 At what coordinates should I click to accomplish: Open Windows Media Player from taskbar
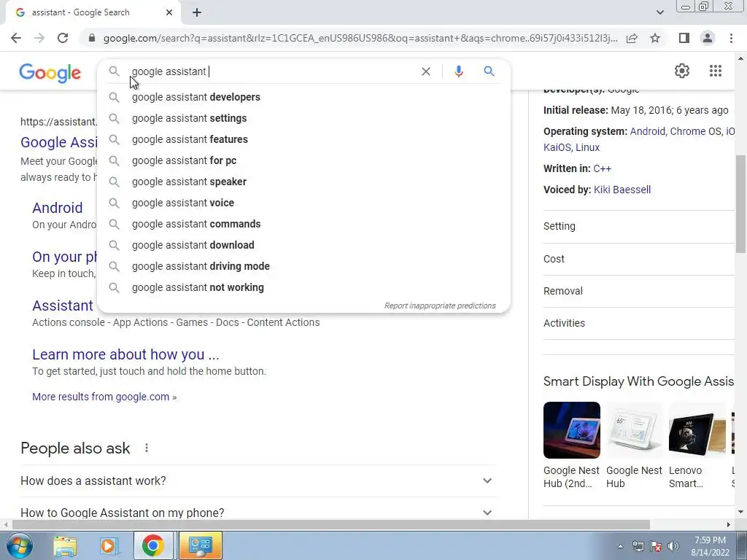pyautogui.click(x=109, y=546)
